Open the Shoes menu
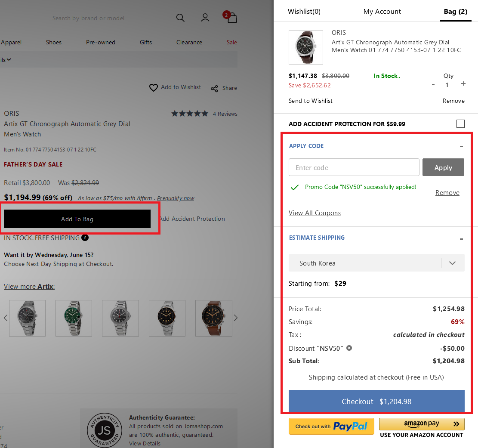 pos(54,43)
